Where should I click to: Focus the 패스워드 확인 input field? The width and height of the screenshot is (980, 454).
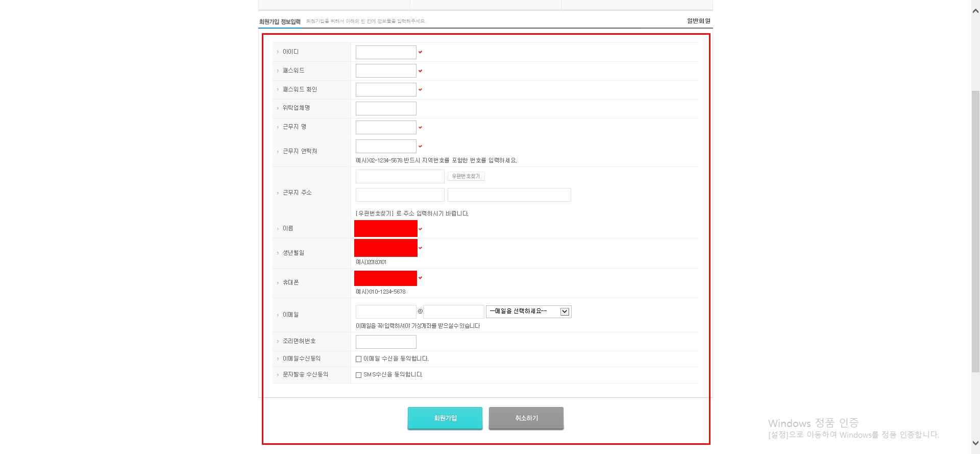click(x=386, y=90)
